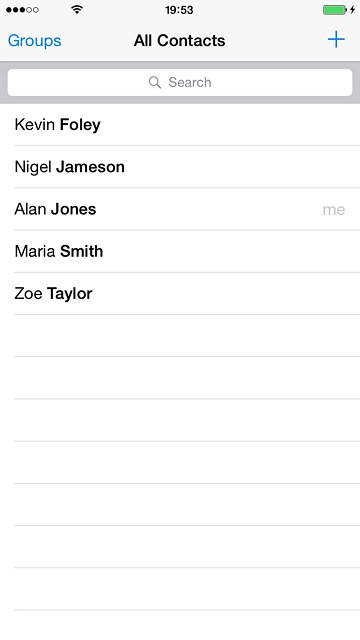This screenshot has height=640, width=360.
Task: Focus the Search contacts field
Action: [180, 82]
